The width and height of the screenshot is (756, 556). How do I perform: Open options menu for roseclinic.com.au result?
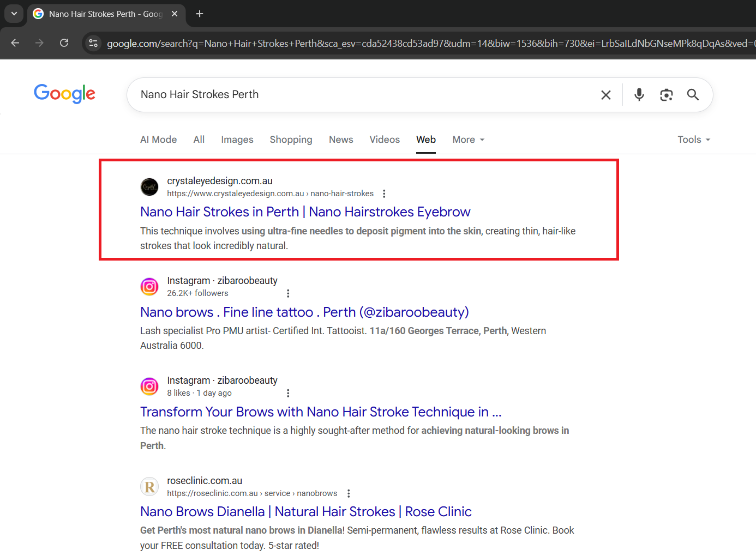pyautogui.click(x=349, y=493)
